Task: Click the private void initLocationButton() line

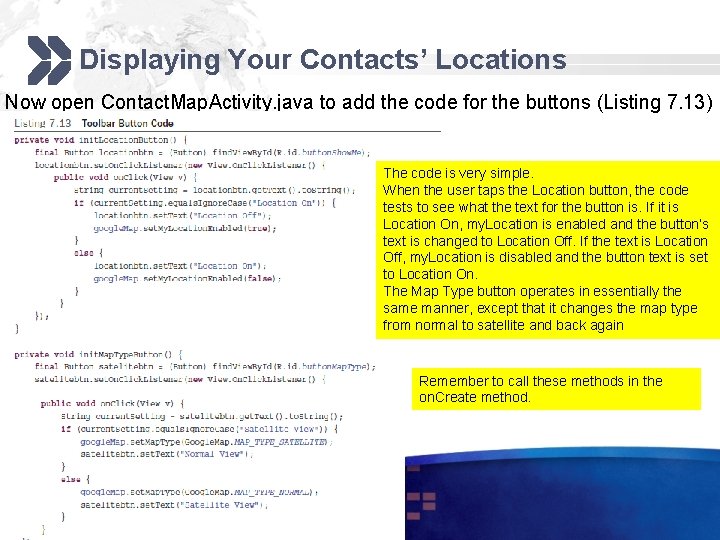Action: click(101, 140)
